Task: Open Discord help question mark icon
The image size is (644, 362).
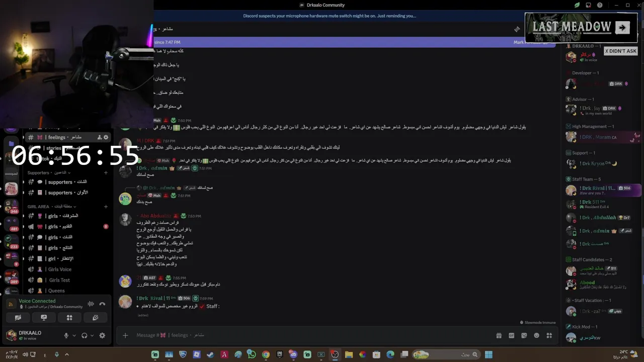Action: coord(600,5)
